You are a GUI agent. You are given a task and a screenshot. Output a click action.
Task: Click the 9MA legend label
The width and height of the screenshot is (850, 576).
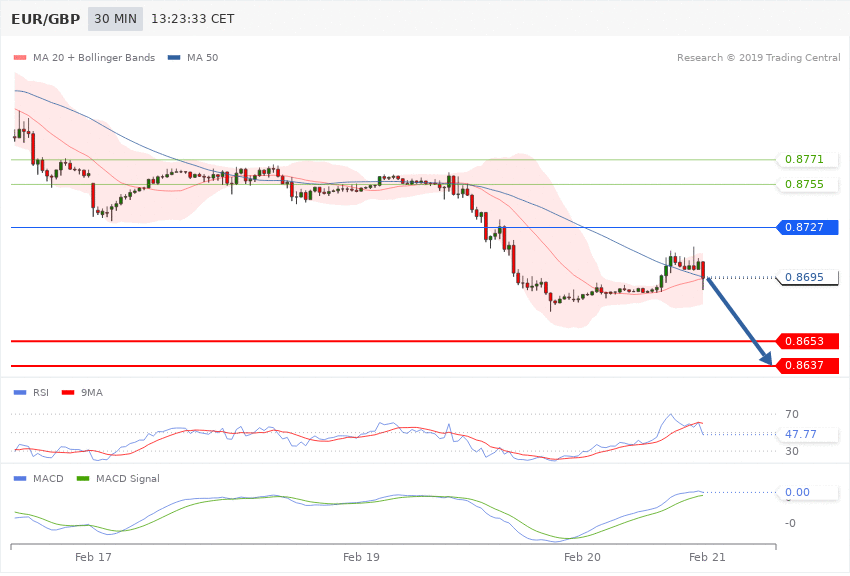tap(92, 392)
